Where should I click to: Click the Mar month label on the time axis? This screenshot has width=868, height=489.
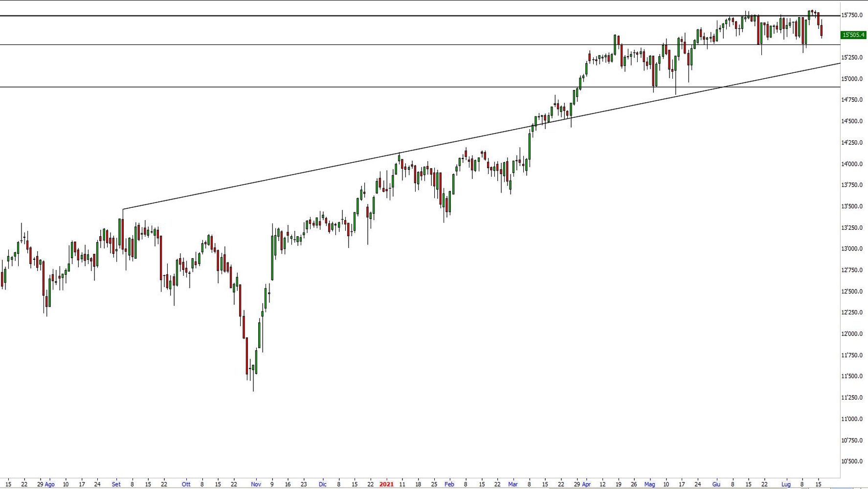pyautogui.click(x=512, y=484)
